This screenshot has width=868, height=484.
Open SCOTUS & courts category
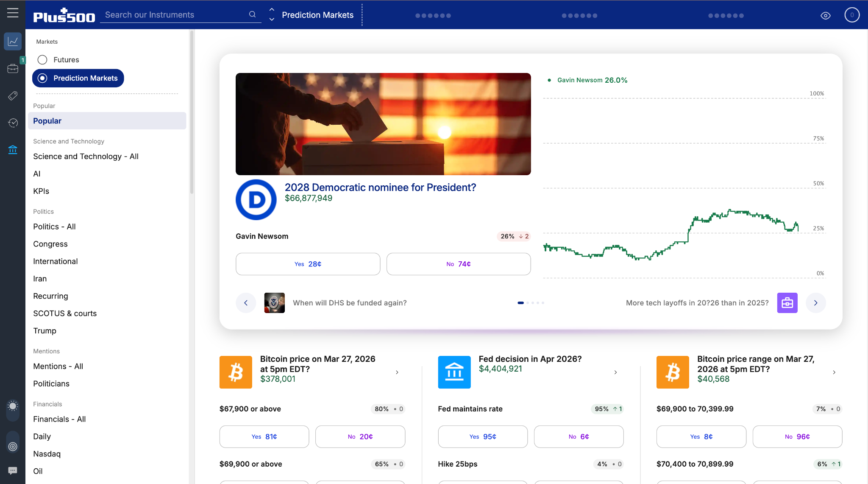pos(65,313)
